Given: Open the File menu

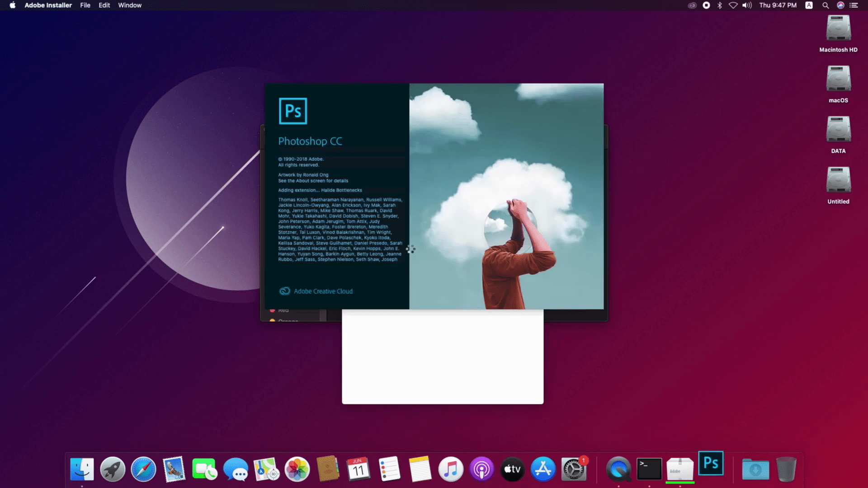Looking at the screenshot, I should click(x=85, y=5).
